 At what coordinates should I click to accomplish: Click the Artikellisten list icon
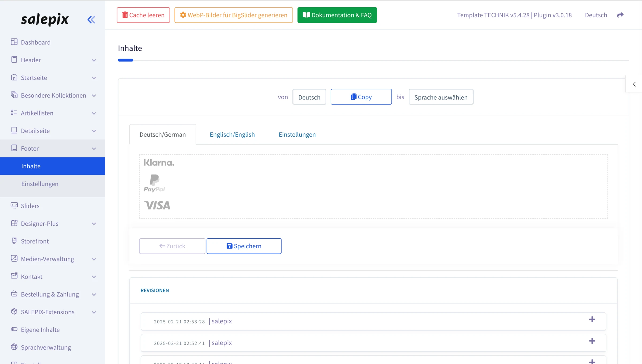click(14, 113)
